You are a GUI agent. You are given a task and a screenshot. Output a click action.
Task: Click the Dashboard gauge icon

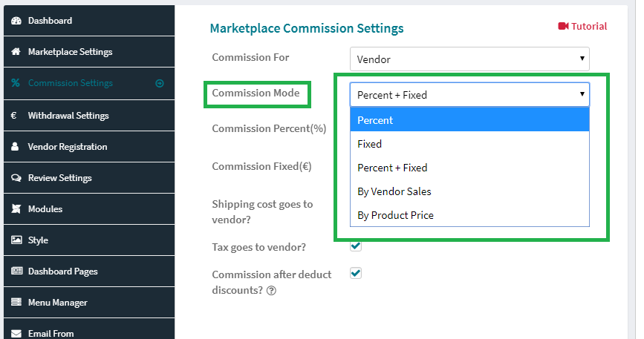16,21
